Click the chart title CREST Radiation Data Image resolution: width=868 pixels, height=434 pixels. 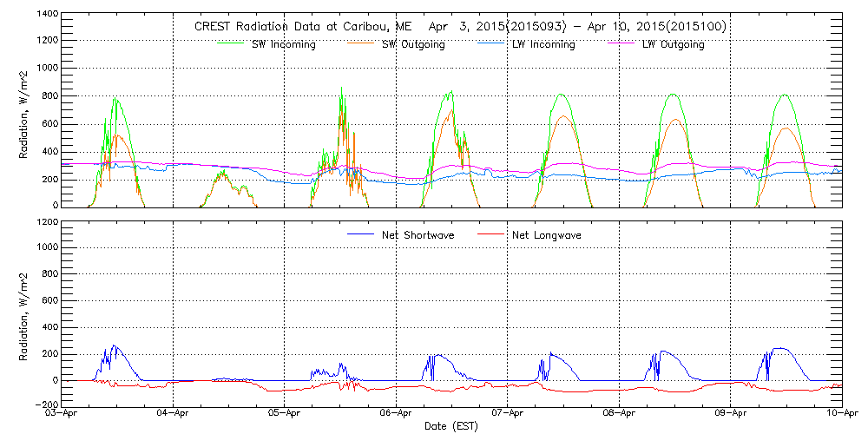[460, 27]
